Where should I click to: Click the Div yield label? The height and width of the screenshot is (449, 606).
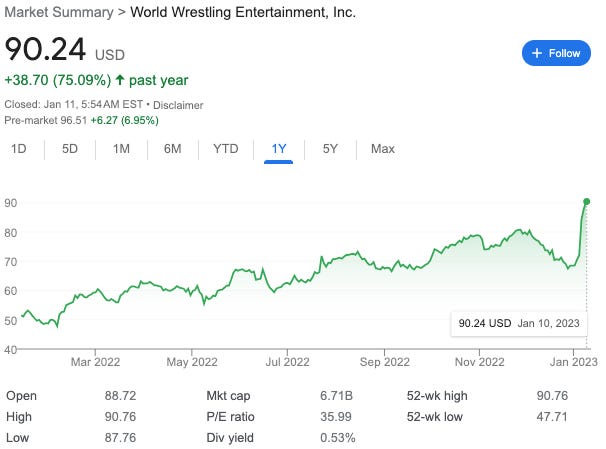[x=230, y=437]
